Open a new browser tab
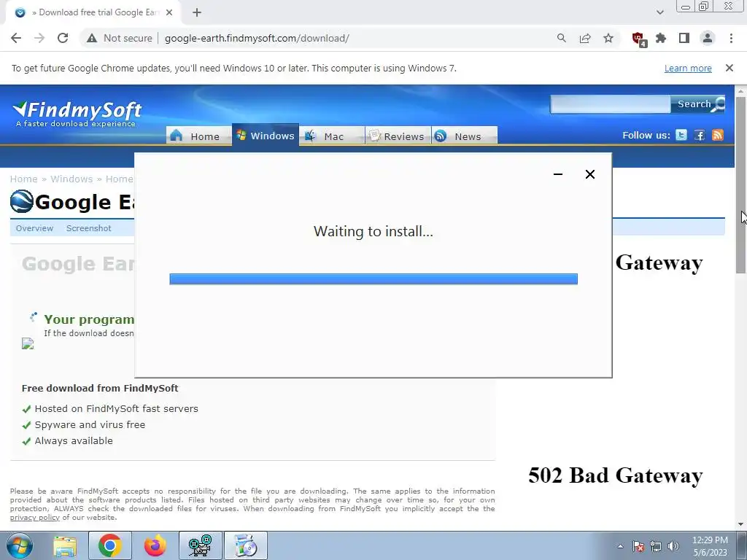Screen dimensions: 747x560 197,12
